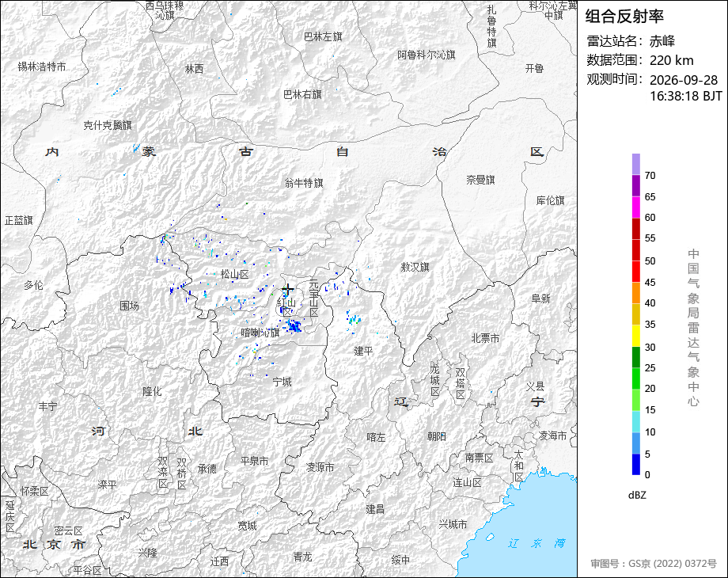Click the map label 建昌
Viewport: 728px width, 578px height.
[x=375, y=509]
